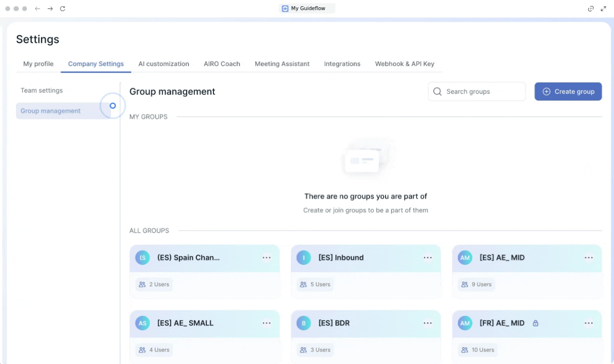Click the browser back arrow

point(38,9)
